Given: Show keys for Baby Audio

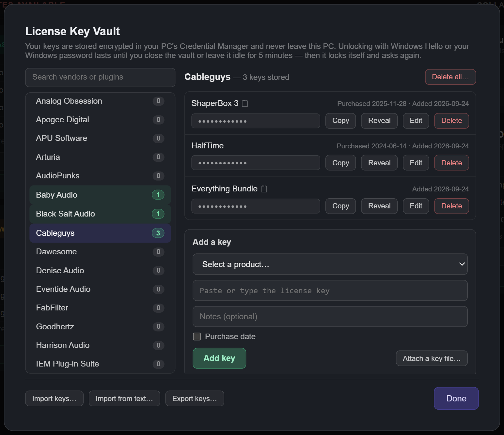Looking at the screenshot, I should click(100, 195).
